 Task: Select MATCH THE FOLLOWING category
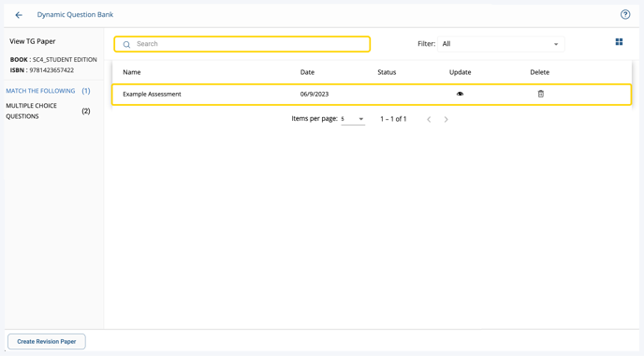click(x=40, y=91)
